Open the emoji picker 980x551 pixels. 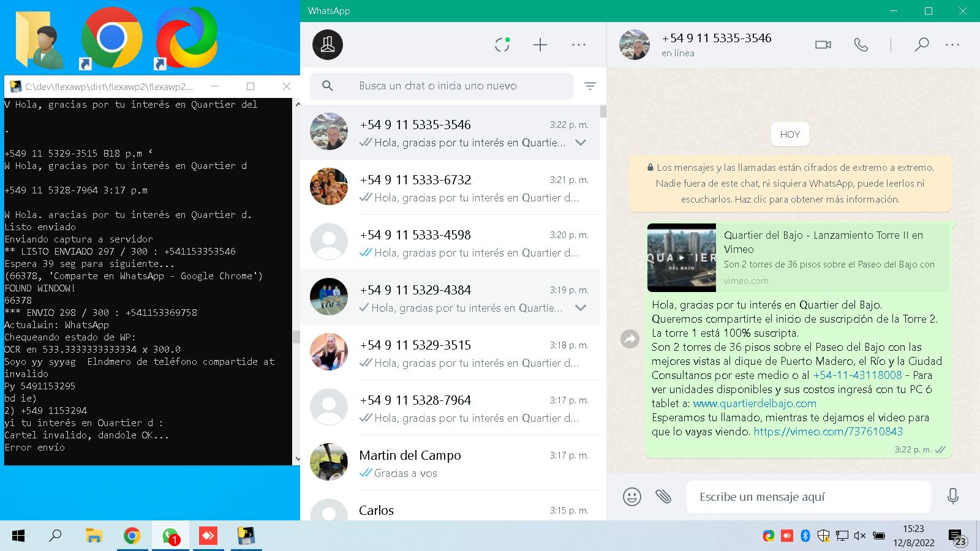(632, 497)
